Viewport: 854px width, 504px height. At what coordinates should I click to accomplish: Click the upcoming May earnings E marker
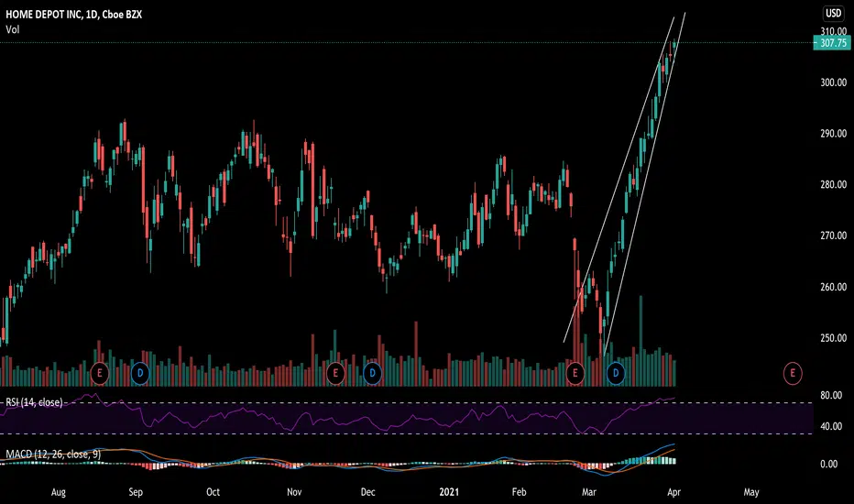tap(793, 373)
